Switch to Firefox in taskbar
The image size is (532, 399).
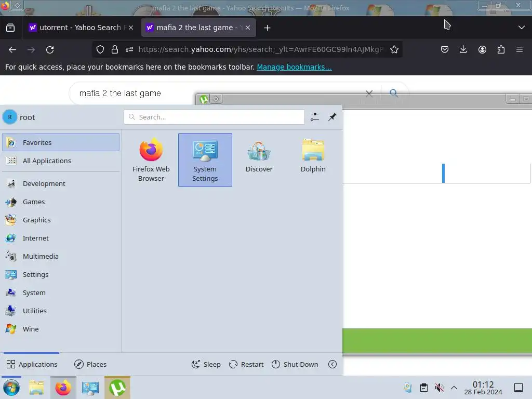[x=63, y=388]
